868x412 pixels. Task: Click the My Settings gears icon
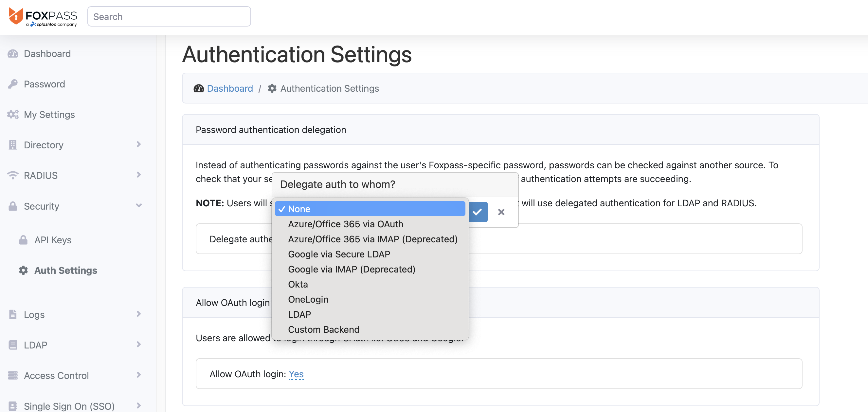tap(13, 115)
